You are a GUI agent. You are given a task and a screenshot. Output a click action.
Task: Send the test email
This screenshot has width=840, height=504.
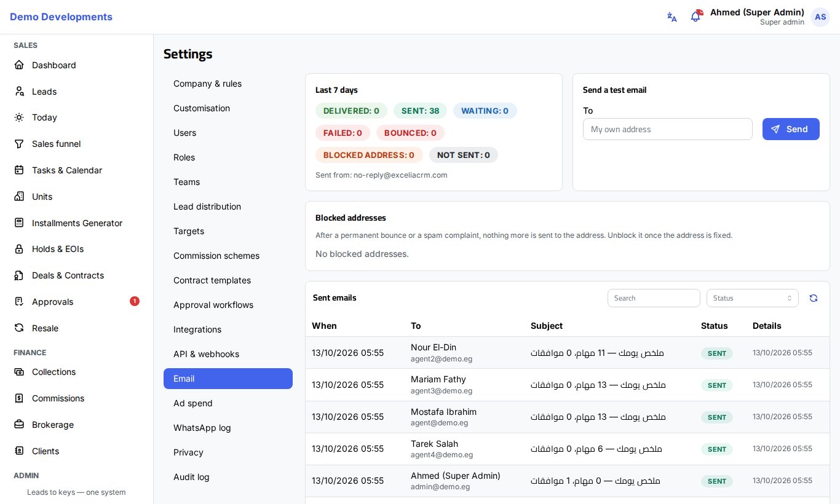791,129
